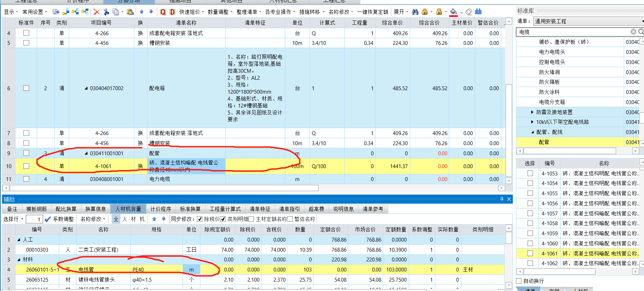Expand the 防雷及接地装置 tree node
The image size is (644, 291).
(x=532, y=112)
